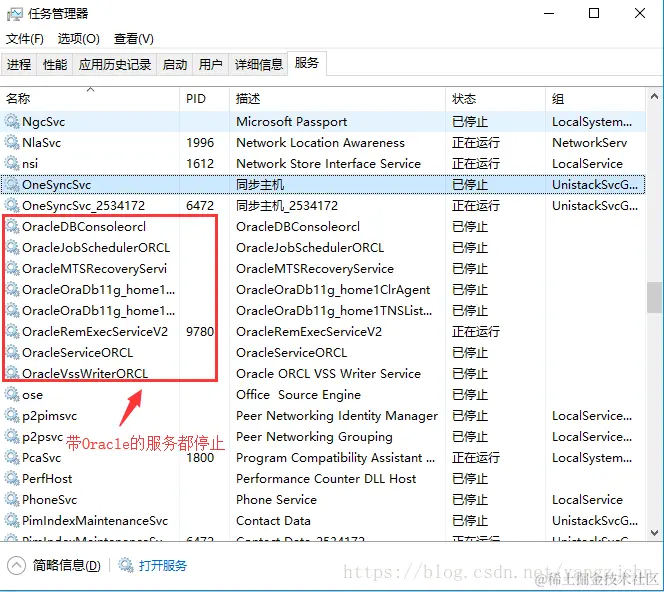
Task: Click description 'Performance Counter DLL Host'
Action: (x=326, y=479)
